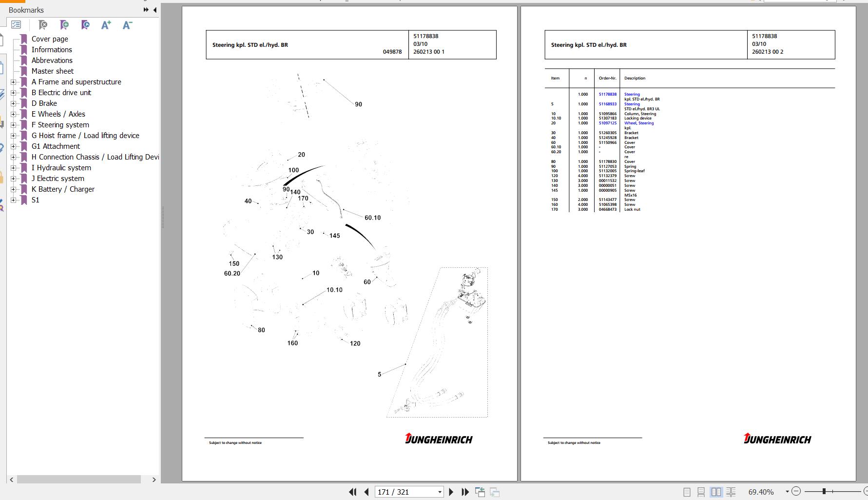Screen dimensions: 868x500
Task: Open the Informations bookmark
Action: 52,50
